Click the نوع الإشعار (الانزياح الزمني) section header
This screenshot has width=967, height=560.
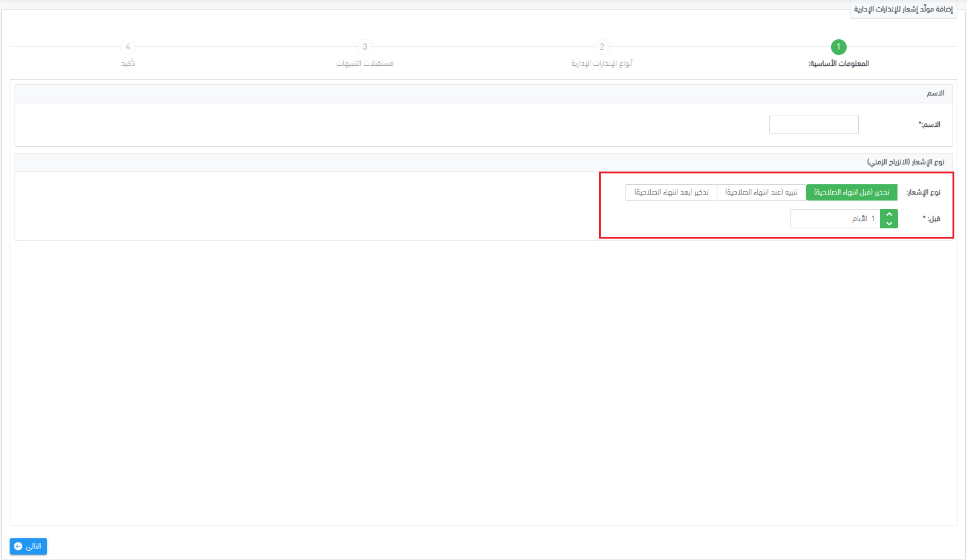pos(483,163)
